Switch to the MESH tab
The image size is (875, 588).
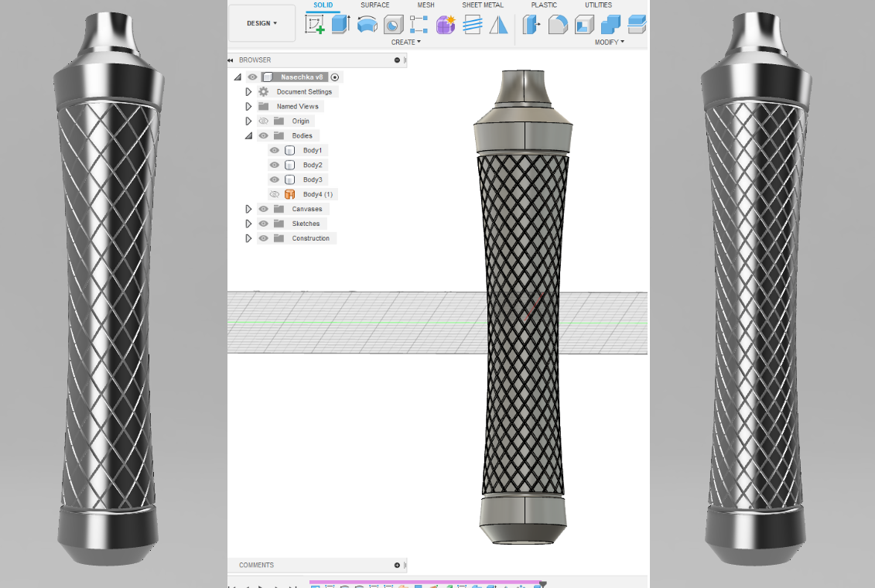pyautogui.click(x=426, y=5)
